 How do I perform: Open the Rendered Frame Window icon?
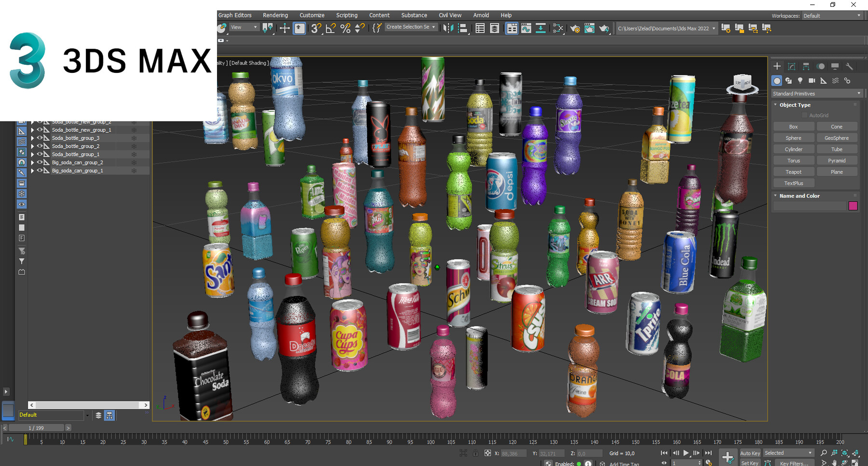589,28
